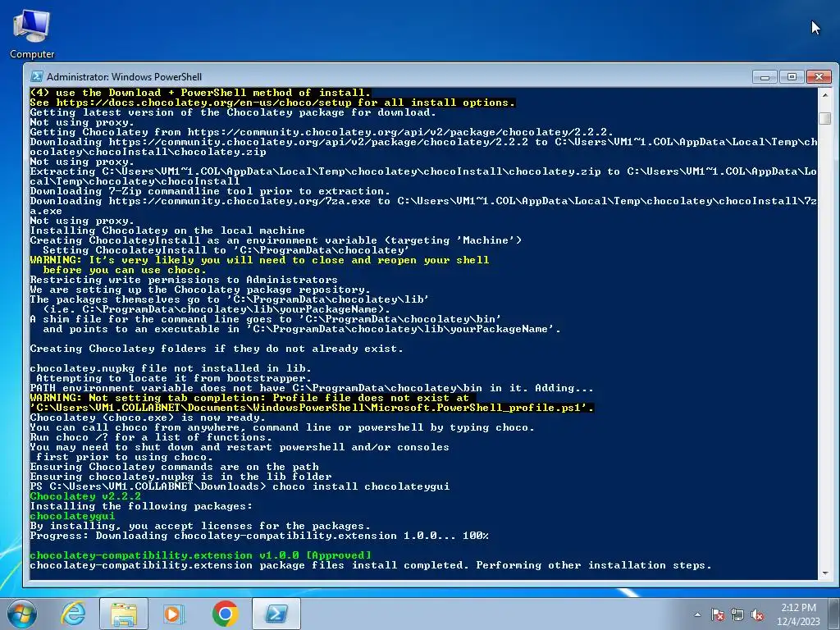
Task: Click 'Downloading 7-Zip commandline tool' line
Action: coord(210,191)
